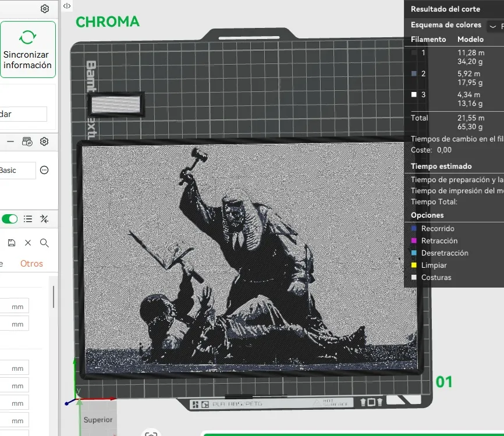Viewport: 504px width, 436px height.
Task: Click the Superior view cube face
Action: tap(98, 420)
